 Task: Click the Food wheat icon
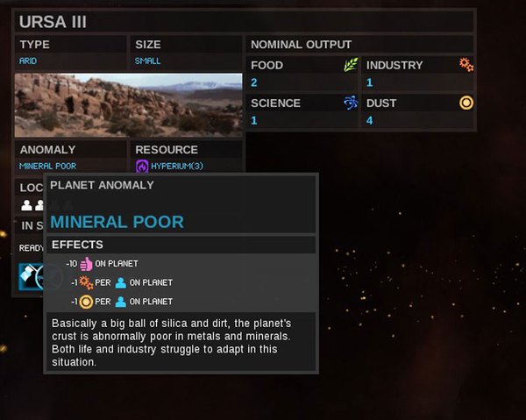click(x=352, y=65)
